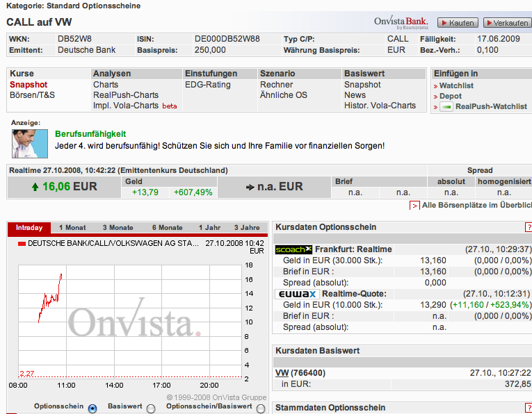Click the intraday price chart
Image resolution: width=532 pixels, height=414 pixels.
pyautogui.click(x=130, y=322)
